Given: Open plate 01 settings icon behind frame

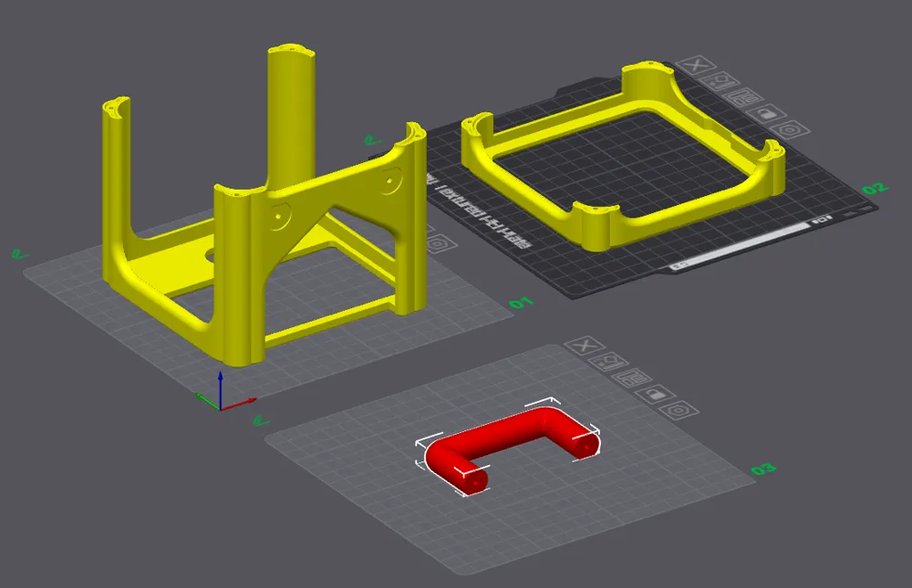Looking at the screenshot, I should (440, 243).
